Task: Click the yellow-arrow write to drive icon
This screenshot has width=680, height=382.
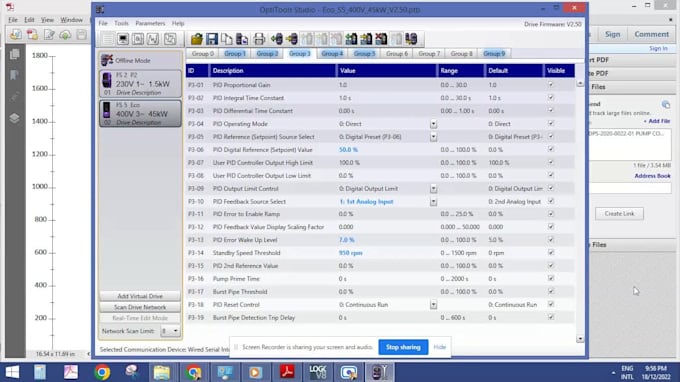Action: coord(291,39)
